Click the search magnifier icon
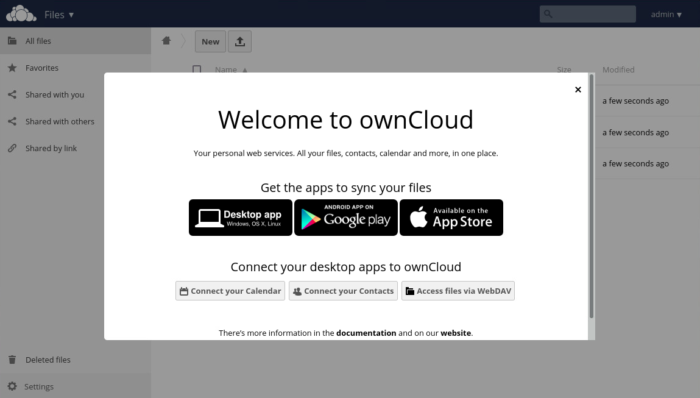 [548, 14]
